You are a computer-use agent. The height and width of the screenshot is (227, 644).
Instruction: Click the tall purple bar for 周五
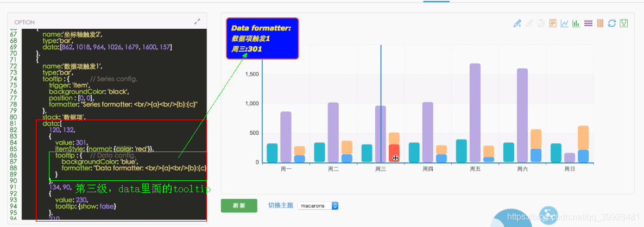[475, 113]
